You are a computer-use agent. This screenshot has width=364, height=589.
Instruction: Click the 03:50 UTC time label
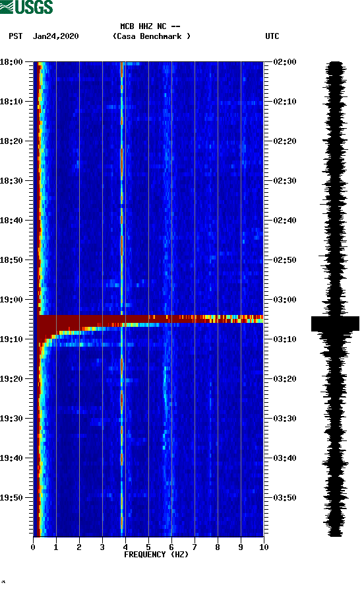pyautogui.click(x=285, y=498)
